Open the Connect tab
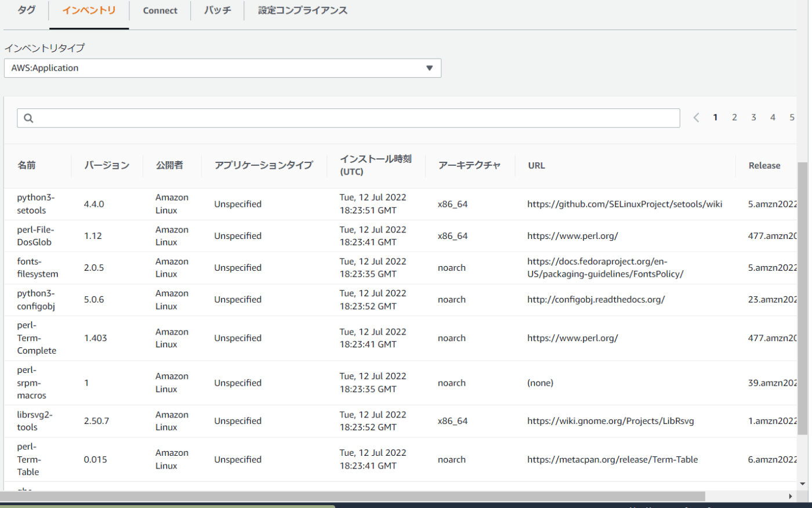Viewport: 812px width, 508px height. tap(160, 10)
